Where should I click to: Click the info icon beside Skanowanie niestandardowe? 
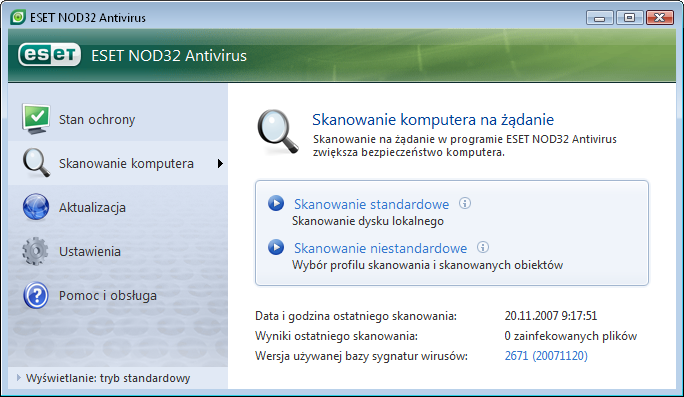pyautogui.click(x=482, y=247)
